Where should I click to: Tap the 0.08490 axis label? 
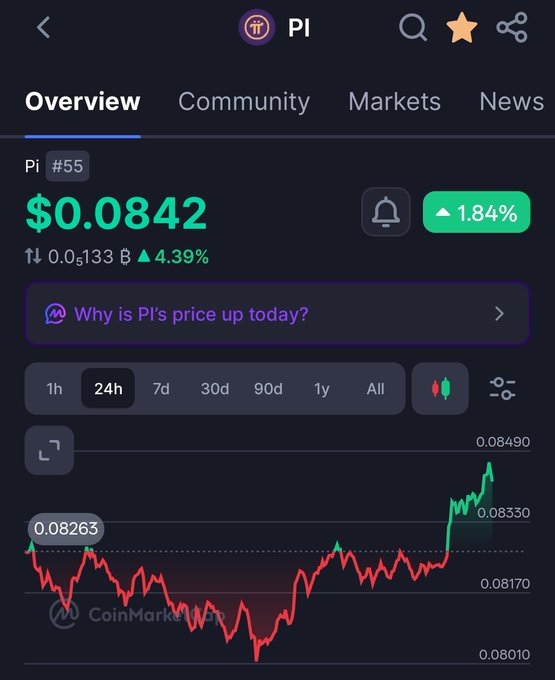[503, 442]
